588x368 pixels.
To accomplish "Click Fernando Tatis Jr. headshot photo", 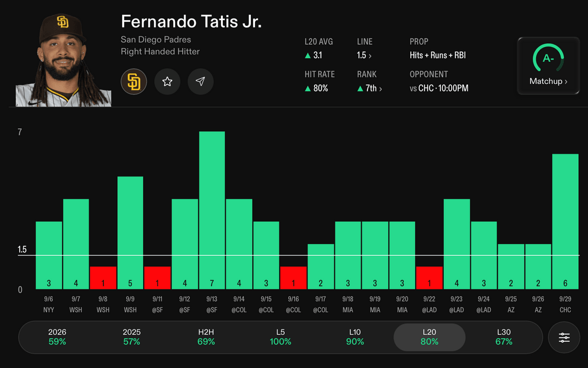I will (63, 60).
